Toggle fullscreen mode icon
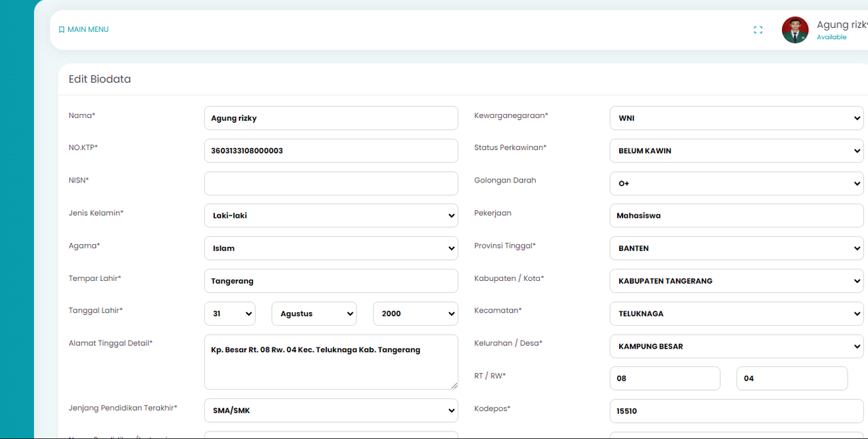The height and width of the screenshot is (439, 868). click(x=758, y=30)
